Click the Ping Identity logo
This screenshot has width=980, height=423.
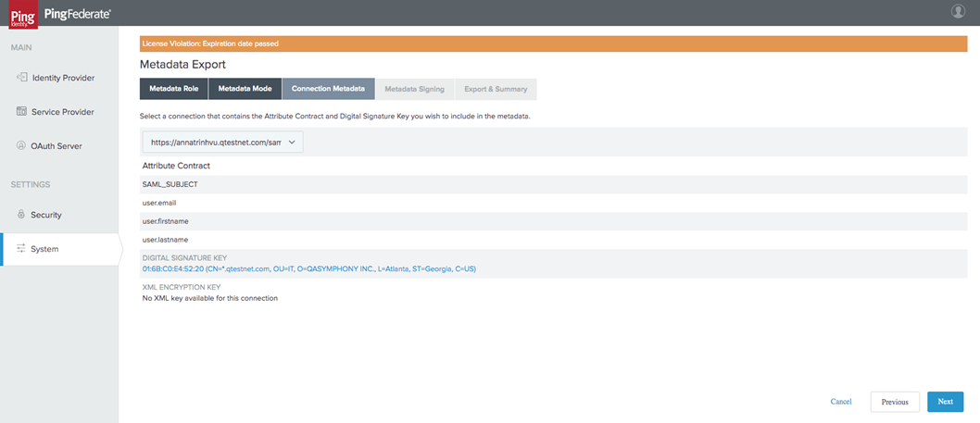18,13
